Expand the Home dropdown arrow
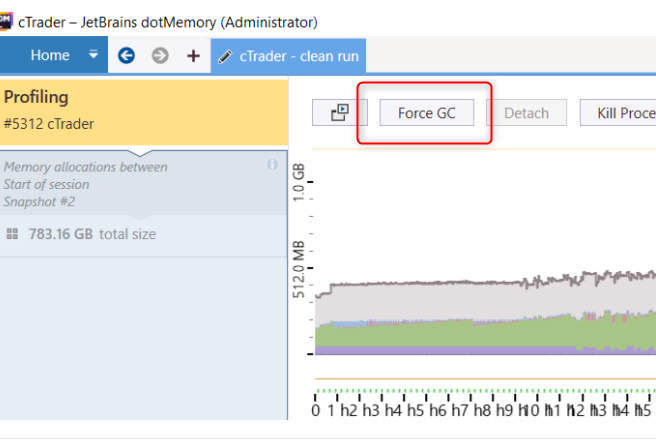Viewport: 656px width, 445px height. (93, 54)
